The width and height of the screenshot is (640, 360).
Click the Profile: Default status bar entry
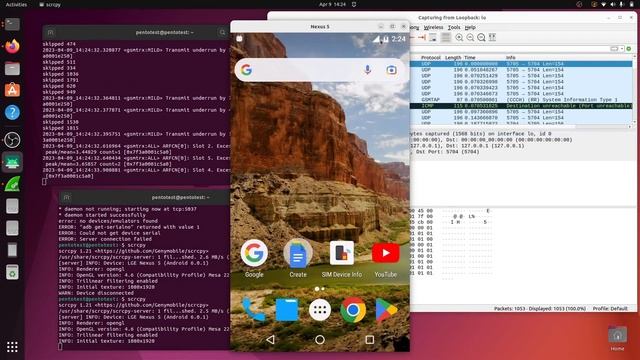point(610,309)
